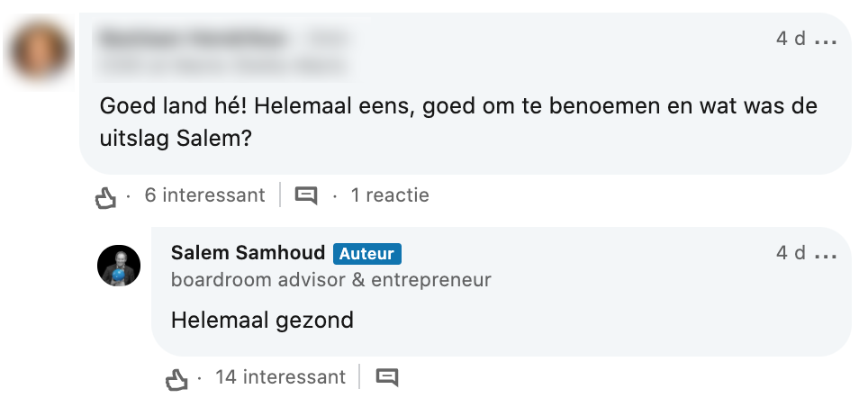Click the '4 d' timestamp on Salem's reply

point(791,254)
